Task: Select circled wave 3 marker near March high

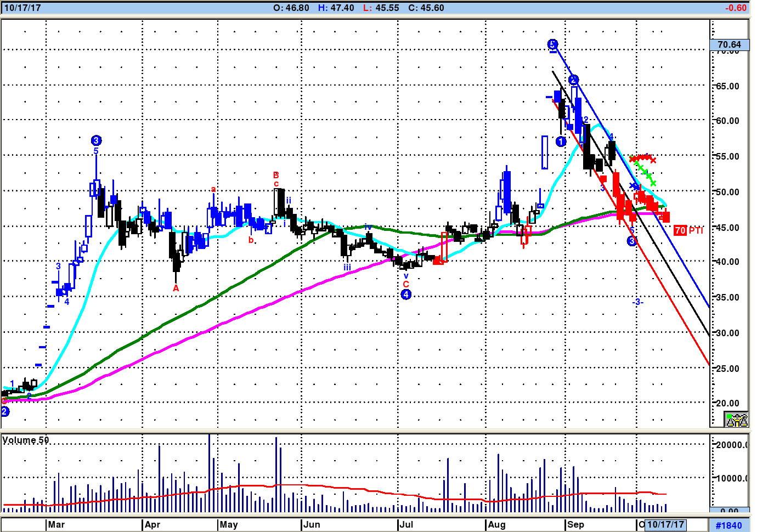Action: 96,140
